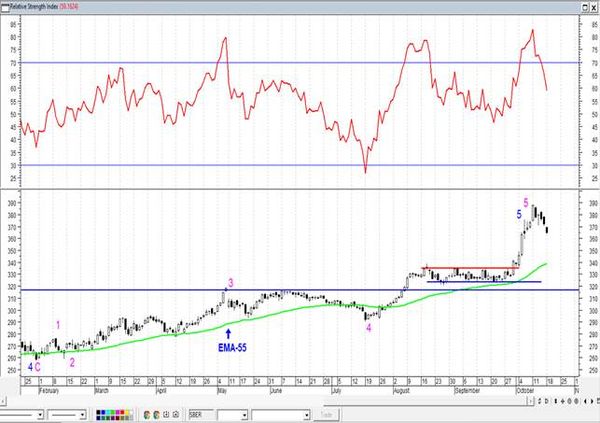Click the Relative Strength Index window title
Screen dimensions: 600x423
pos(34,7)
